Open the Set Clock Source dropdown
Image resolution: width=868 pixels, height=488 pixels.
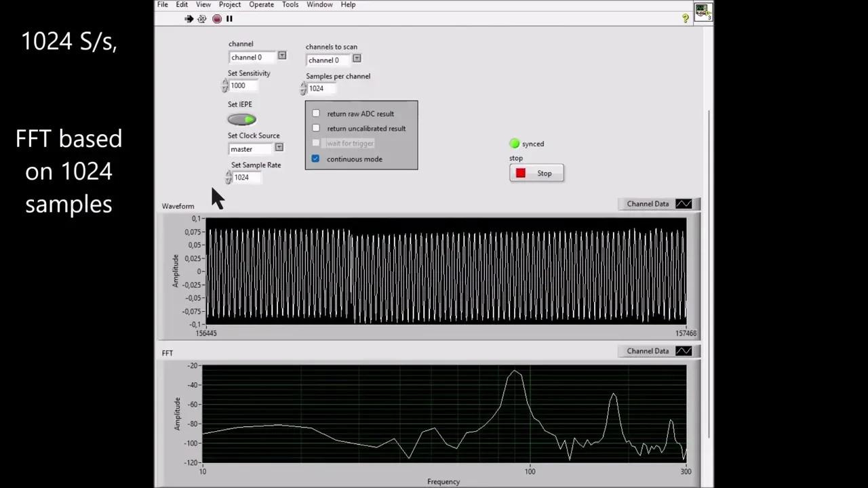click(279, 147)
